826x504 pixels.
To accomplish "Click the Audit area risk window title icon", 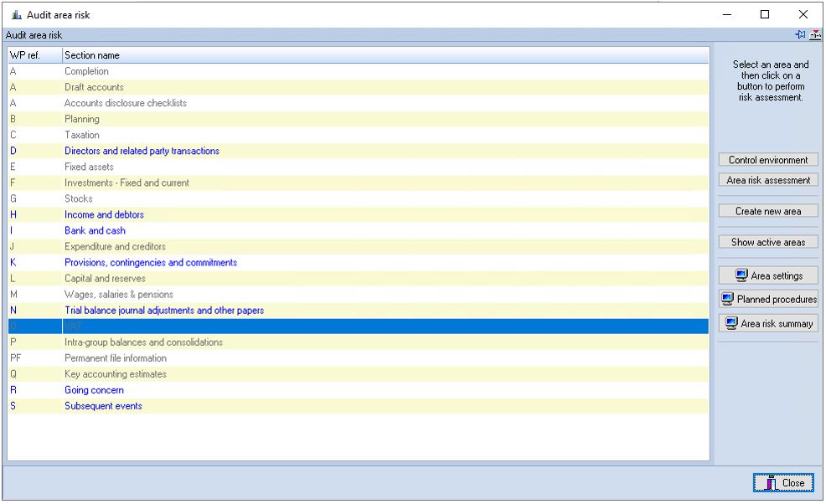I will 17,15.
